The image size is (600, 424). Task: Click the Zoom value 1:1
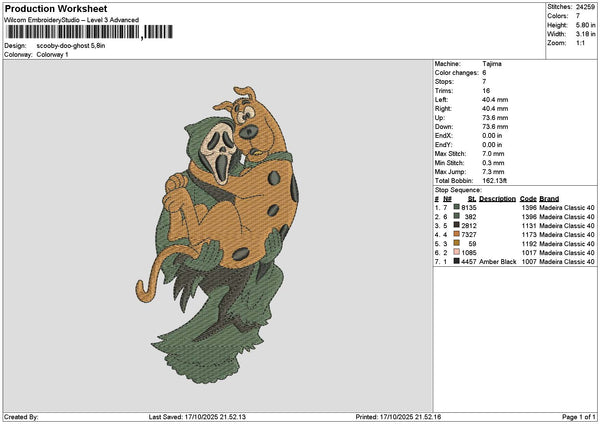pos(580,43)
